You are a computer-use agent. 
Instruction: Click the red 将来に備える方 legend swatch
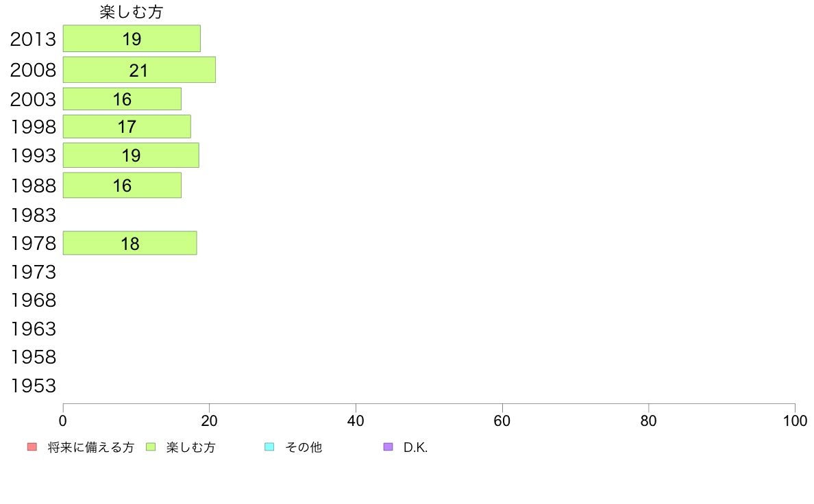click(32, 447)
